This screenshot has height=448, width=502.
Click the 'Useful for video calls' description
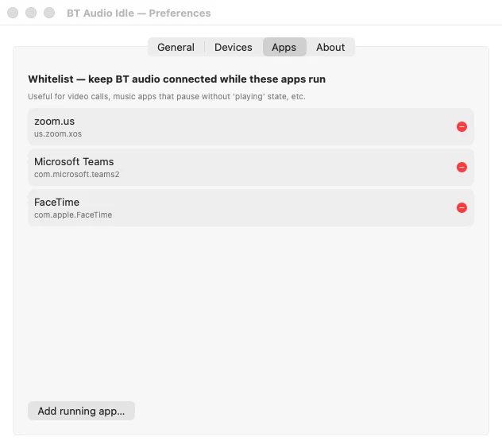click(167, 96)
